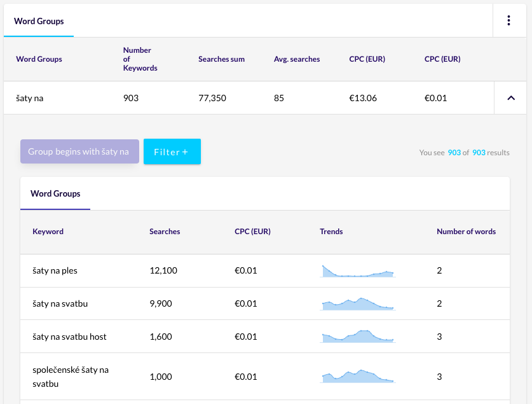The image size is (532, 404).
Task: Click the 85 avg. searches value
Action: (x=278, y=98)
